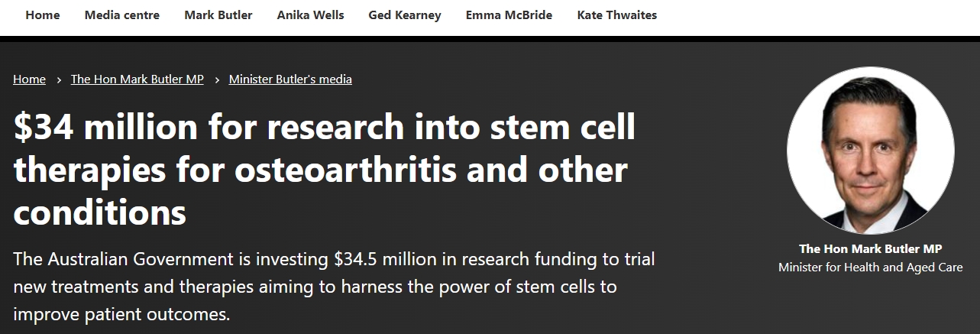980x334 pixels.
Task: Click the minister's name caption under the portrait
Action: click(x=870, y=249)
